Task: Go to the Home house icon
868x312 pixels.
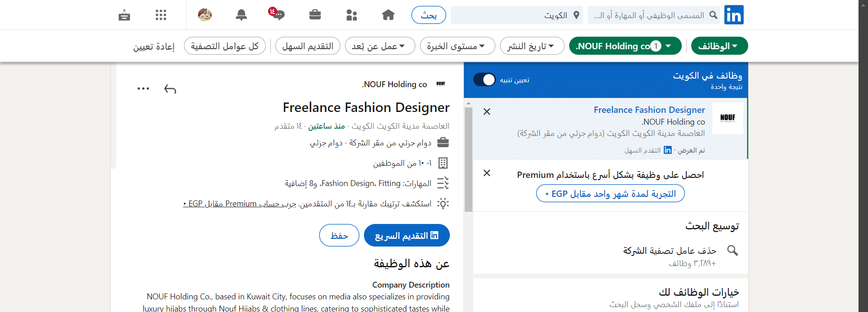Action: point(388,15)
